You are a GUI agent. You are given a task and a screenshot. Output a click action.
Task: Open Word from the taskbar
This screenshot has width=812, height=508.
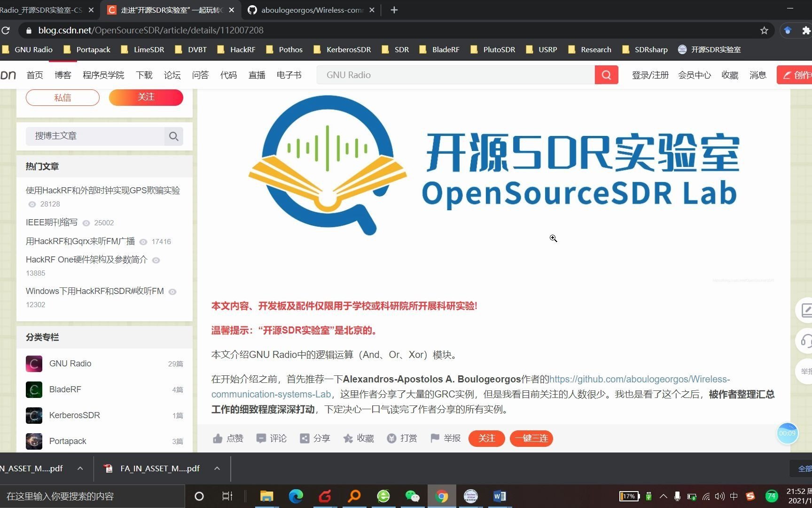coord(500,496)
